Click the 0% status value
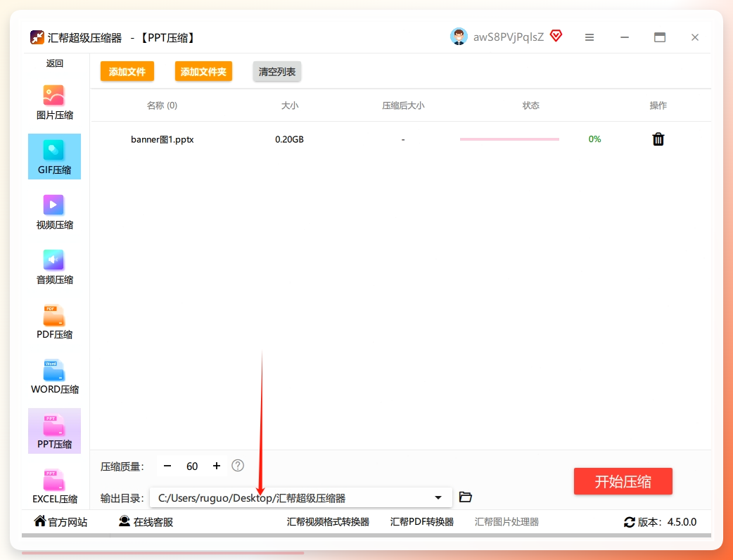The width and height of the screenshot is (733, 560). [594, 139]
